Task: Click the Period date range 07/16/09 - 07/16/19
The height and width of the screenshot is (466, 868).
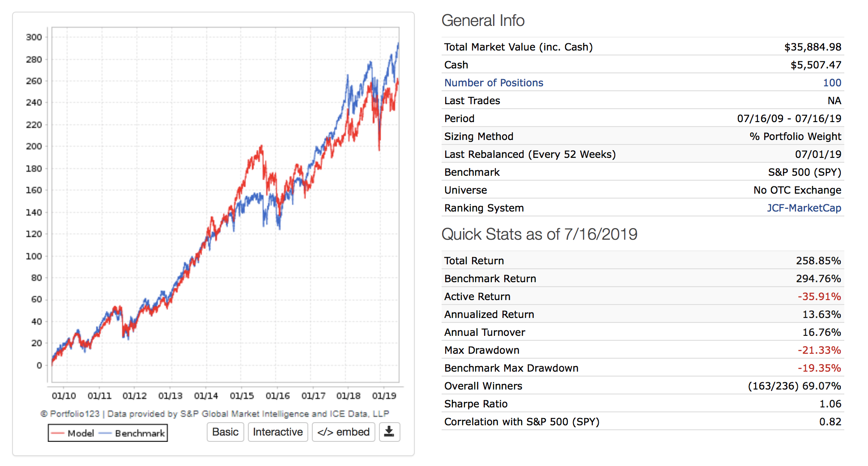Action: tap(789, 119)
